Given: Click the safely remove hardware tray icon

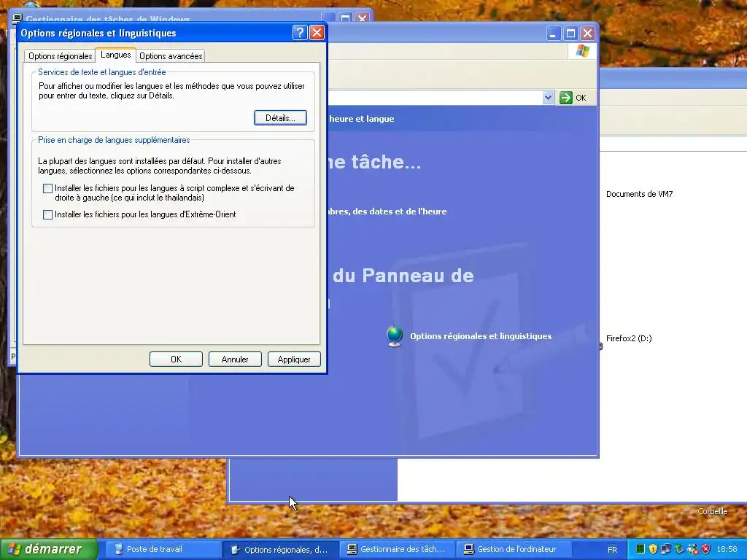Looking at the screenshot, I should (679, 549).
